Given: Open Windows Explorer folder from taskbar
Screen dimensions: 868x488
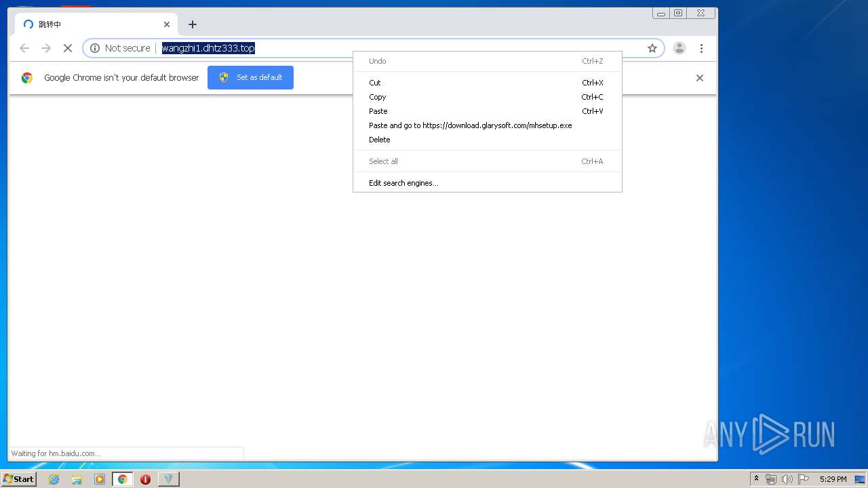Looking at the screenshot, I should point(77,479).
